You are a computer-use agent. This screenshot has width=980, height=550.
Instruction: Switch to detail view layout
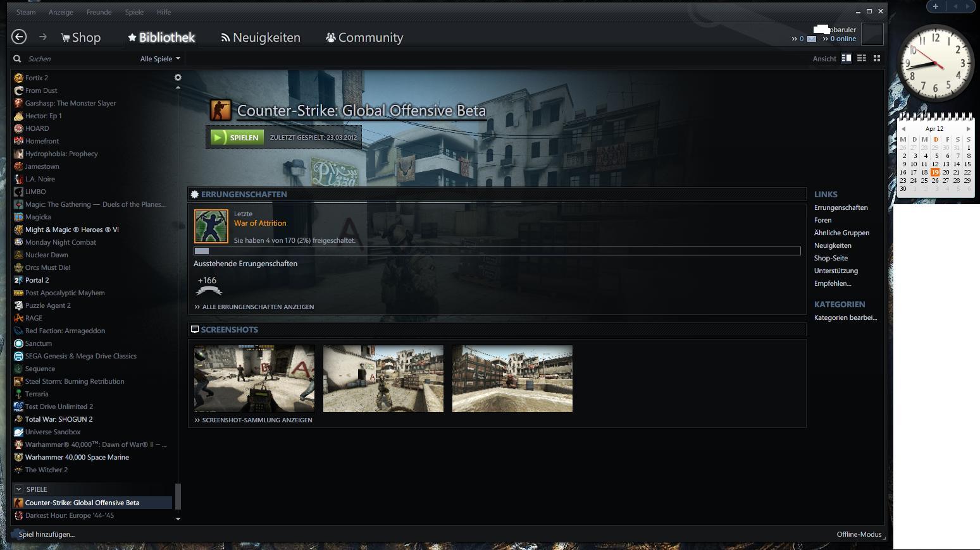pos(847,58)
